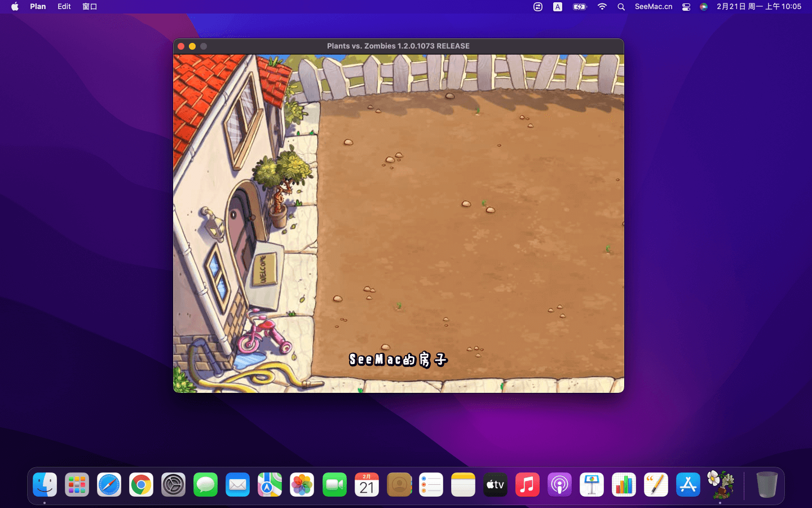Screen dimensions: 812x508
Task: Open App Store in the dock
Action: click(688, 485)
